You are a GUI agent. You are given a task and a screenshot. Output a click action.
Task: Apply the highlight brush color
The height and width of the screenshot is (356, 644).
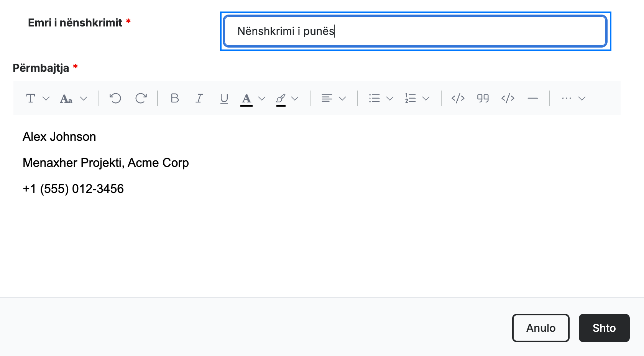click(281, 99)
